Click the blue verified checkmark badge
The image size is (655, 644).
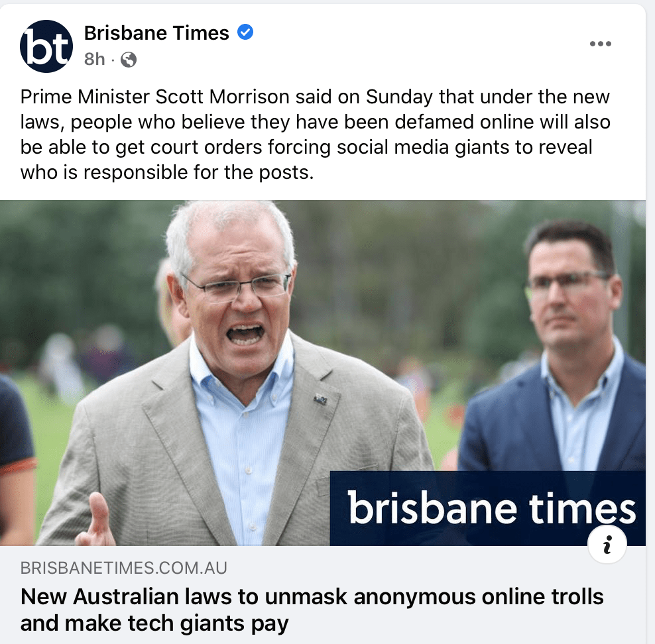[x=245, y=32]
